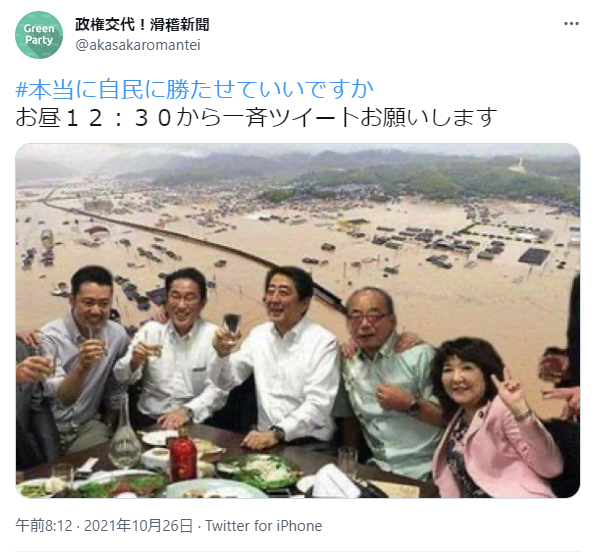Visit the @akasakaromantei handle link
596x552 pixels.
tap(138, 45)
